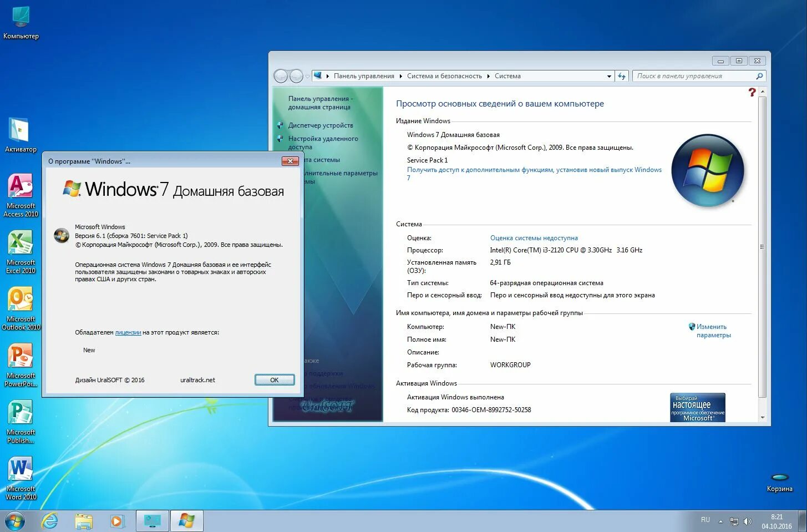Screen dimensions: 807x532
Task: Click OK in the About Windows dialog
Action: click(275, 380)
